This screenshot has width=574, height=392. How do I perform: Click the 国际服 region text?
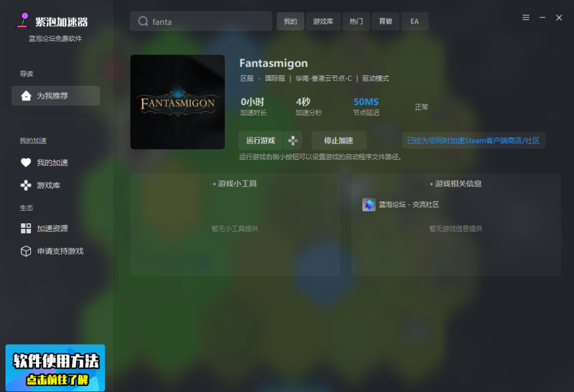coord(275,79)
